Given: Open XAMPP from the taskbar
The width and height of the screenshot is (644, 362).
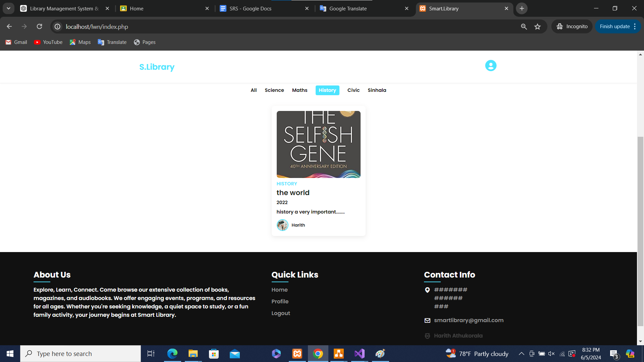Looking at the screenshot, I should click(297, 354).
